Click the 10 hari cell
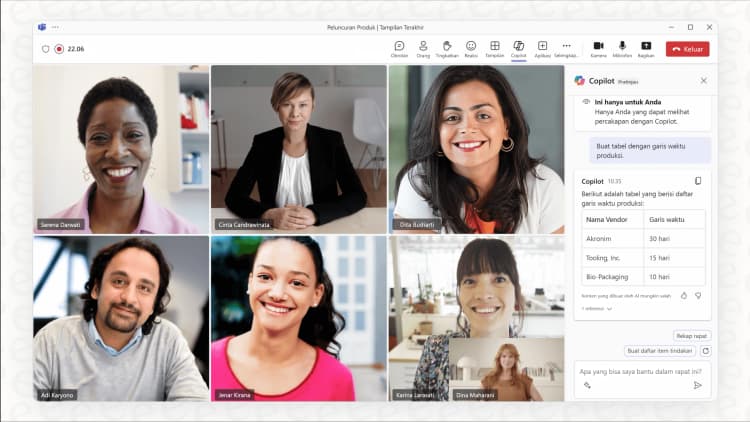 coord(674,277)
